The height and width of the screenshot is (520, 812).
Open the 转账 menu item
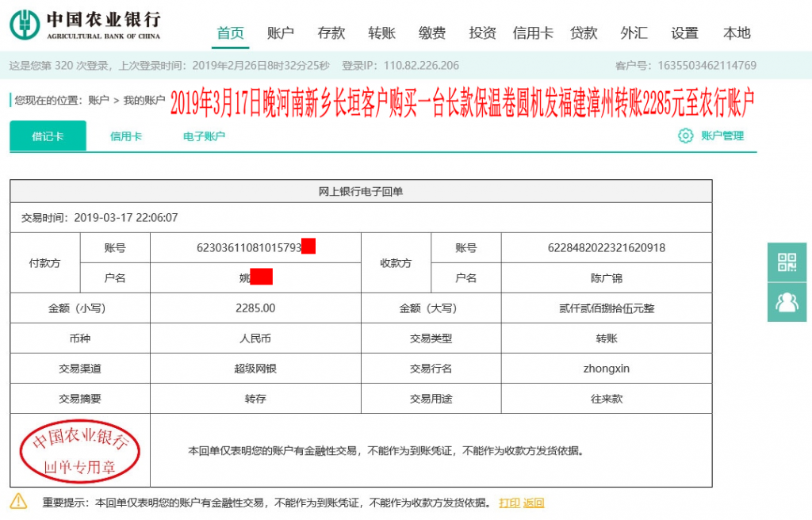(x=381, y=33)
